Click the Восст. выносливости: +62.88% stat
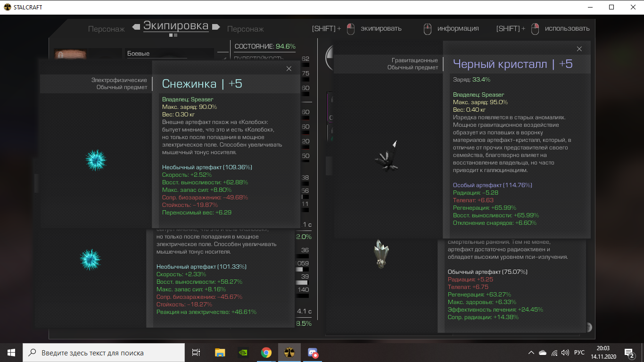Viewport: 644px width, 362px height. 205,182
